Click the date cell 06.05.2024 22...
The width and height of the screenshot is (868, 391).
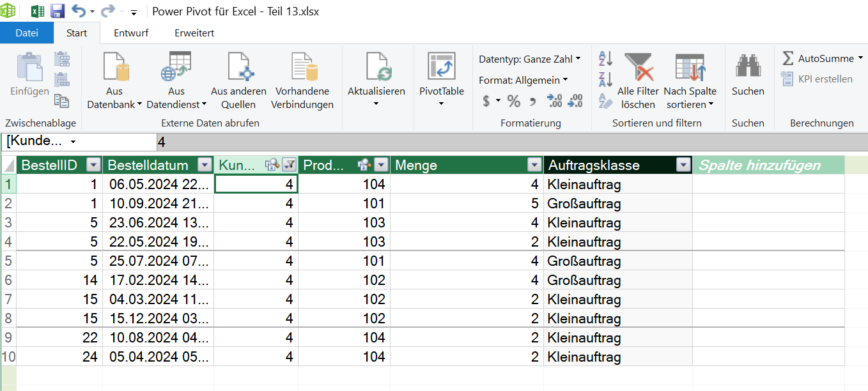click(x=159, y=185)
